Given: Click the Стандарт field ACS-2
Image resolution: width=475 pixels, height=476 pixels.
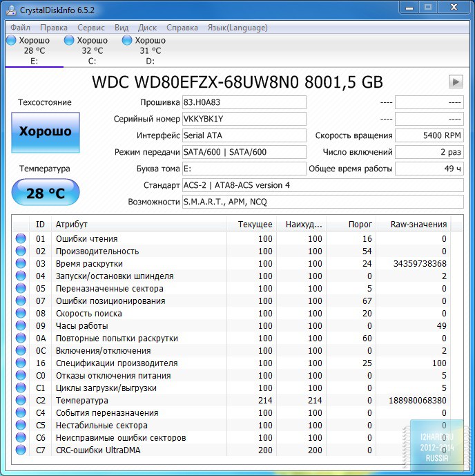Looking at the screenshot, I should click(323, 185).
